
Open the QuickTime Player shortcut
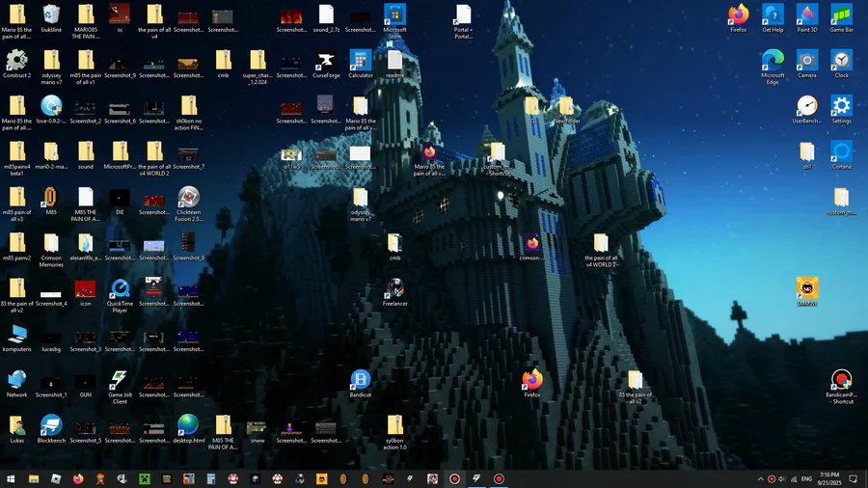(120, 288)
